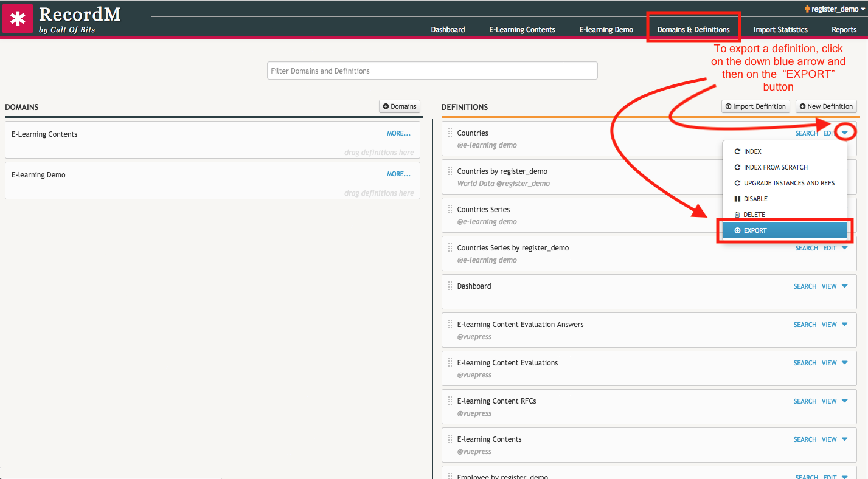Click the World Data @register_demo subtitle
The width and height of the screenshot is (868, 479).
point(502,184)
